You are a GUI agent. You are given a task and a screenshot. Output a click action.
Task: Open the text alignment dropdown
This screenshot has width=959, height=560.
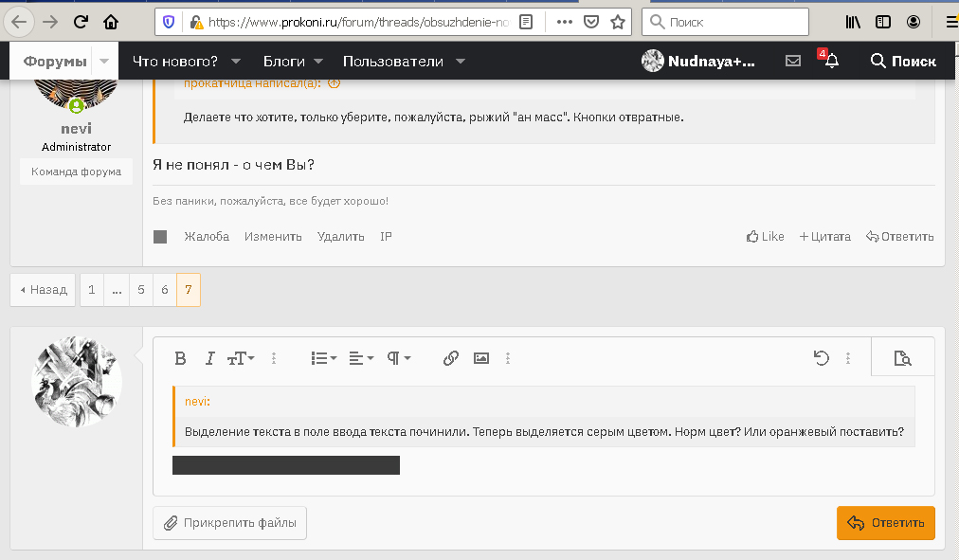[x=359, y=358]
